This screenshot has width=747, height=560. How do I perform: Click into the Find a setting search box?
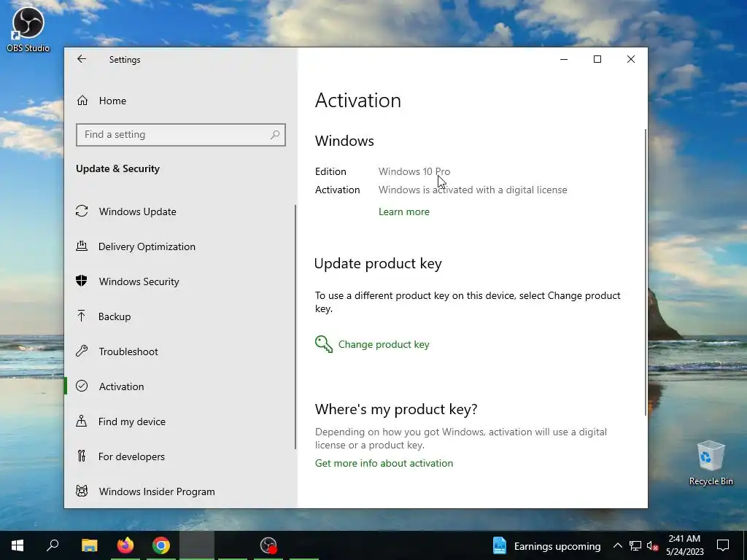(x=181, y=135)
